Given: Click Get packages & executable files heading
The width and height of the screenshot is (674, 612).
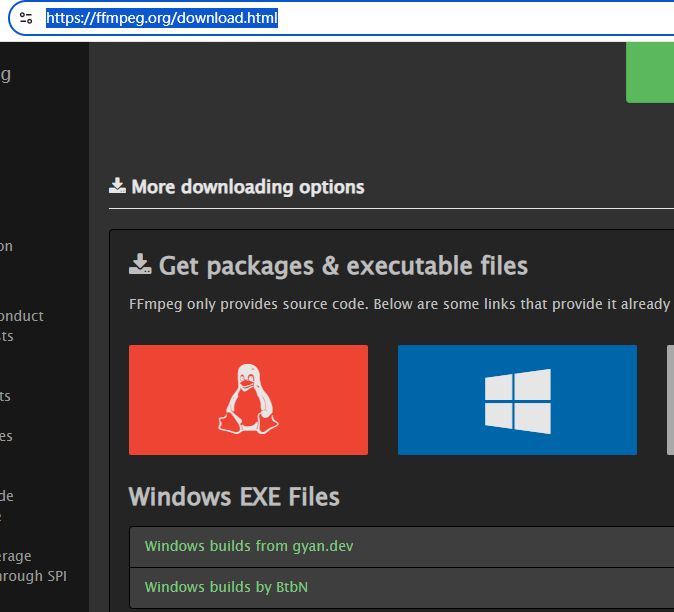Looking at the screenshot, I should click(343, 265).
